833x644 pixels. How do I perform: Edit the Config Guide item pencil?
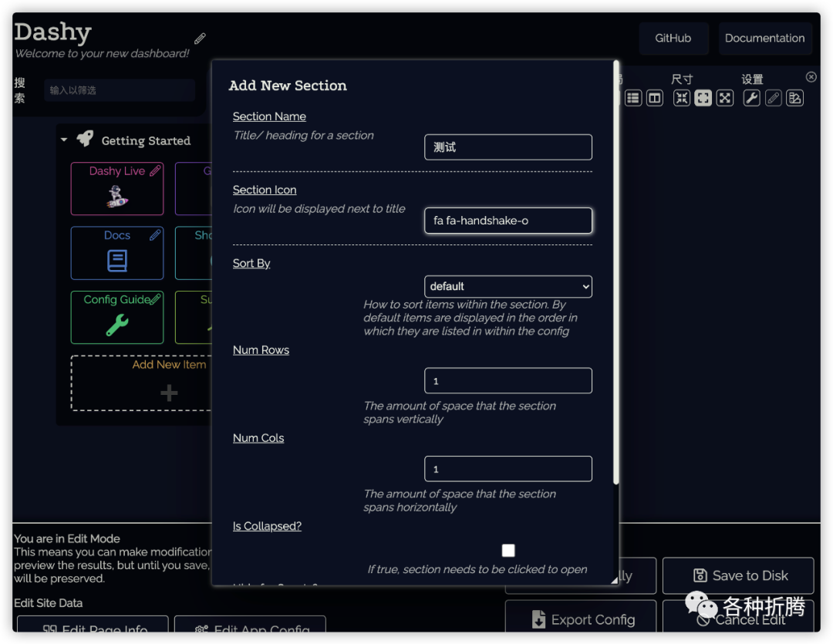pyautogui.click(x=155, y=299)
